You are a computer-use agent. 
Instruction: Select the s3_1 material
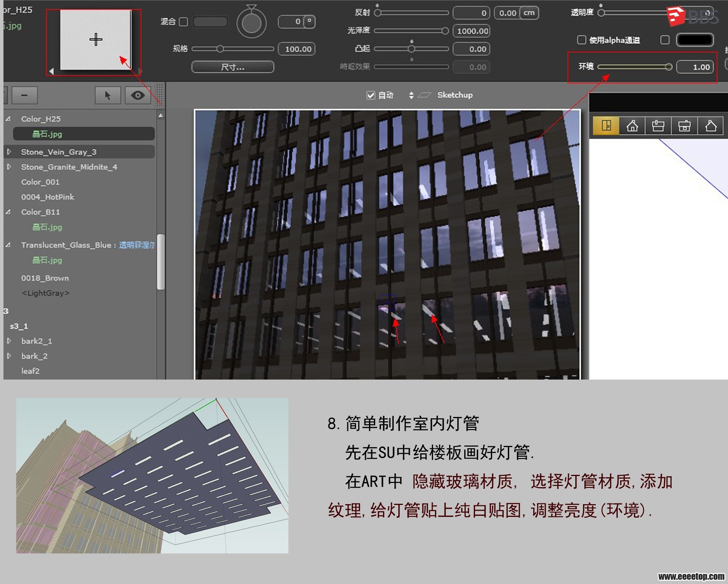[19, 326]
